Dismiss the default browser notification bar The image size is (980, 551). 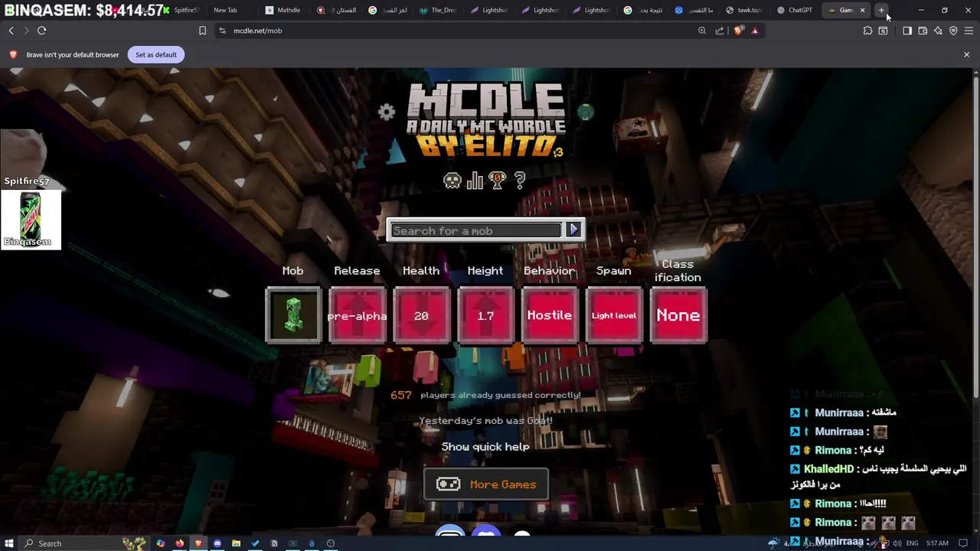point(966,54)
